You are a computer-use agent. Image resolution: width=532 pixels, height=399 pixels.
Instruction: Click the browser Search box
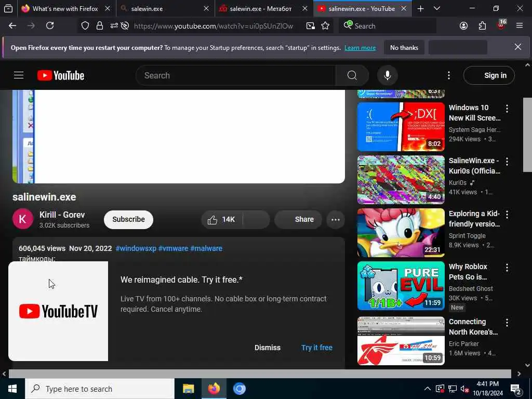(387, 26)
